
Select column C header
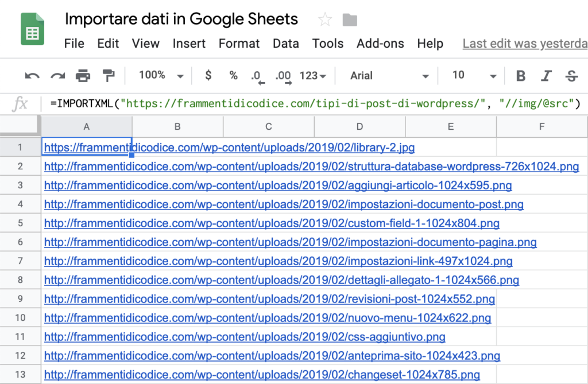click(269, 127)
